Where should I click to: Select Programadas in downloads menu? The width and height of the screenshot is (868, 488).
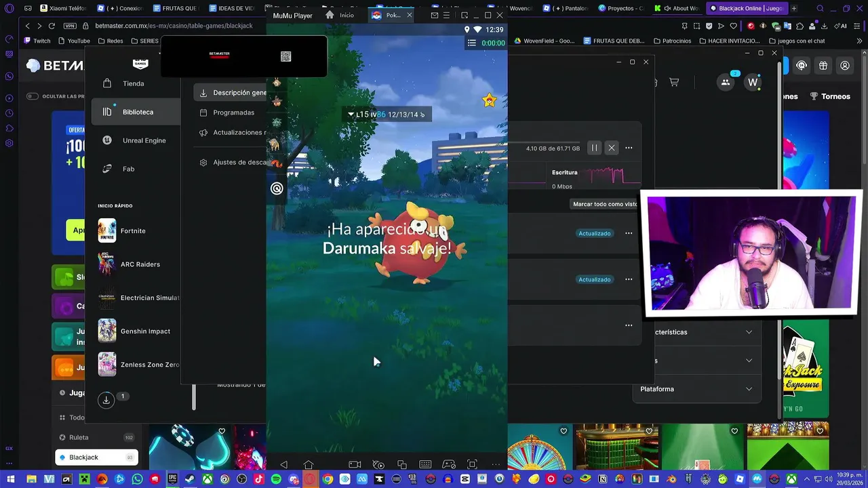pyautogui.click(x=228, y=113)
